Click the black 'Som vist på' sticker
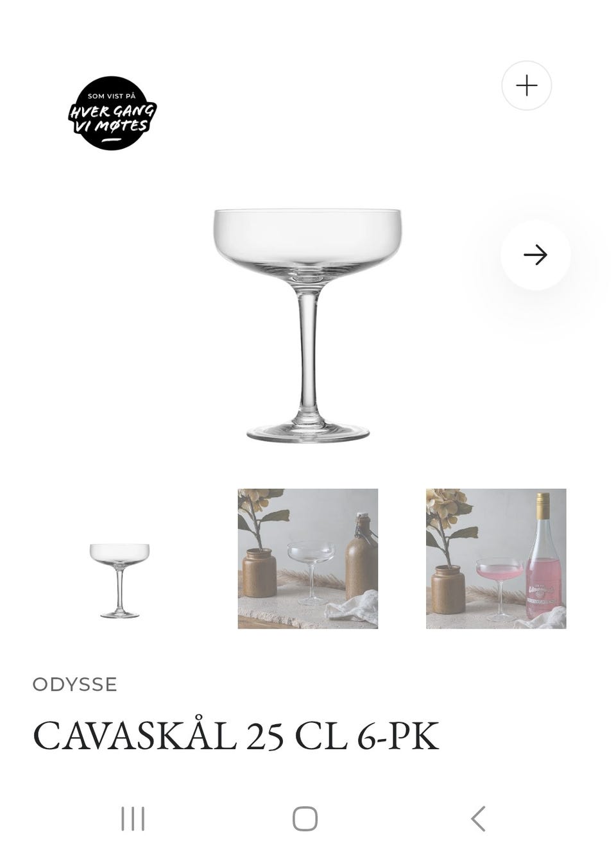 point(112,113)
